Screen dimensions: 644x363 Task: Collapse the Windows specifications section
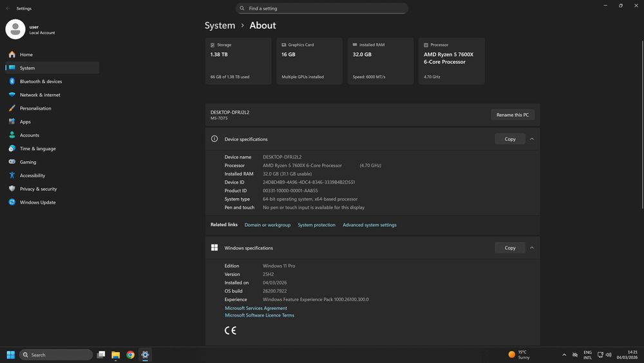coord(532,248)
